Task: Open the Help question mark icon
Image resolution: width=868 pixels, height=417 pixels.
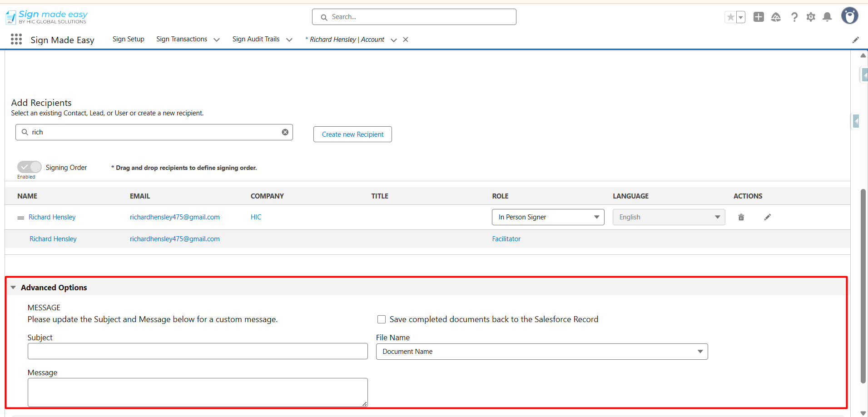Action: tap(794, 17)
